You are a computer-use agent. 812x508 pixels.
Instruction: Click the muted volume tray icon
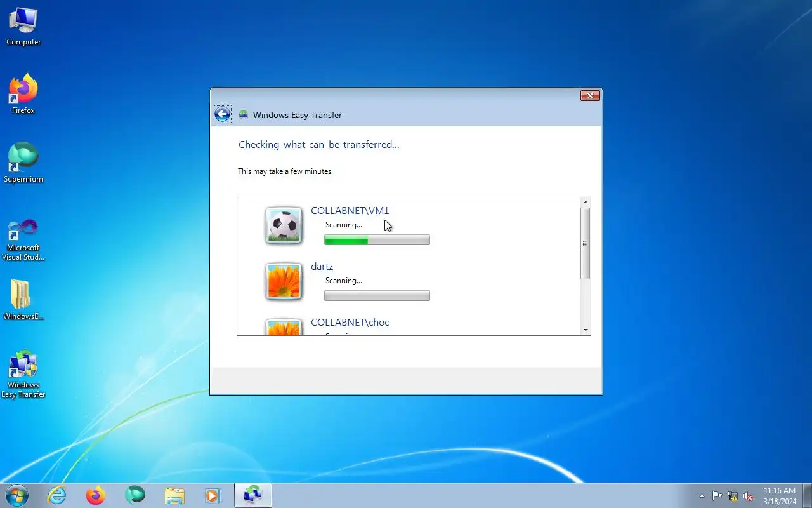coord(749,496)
